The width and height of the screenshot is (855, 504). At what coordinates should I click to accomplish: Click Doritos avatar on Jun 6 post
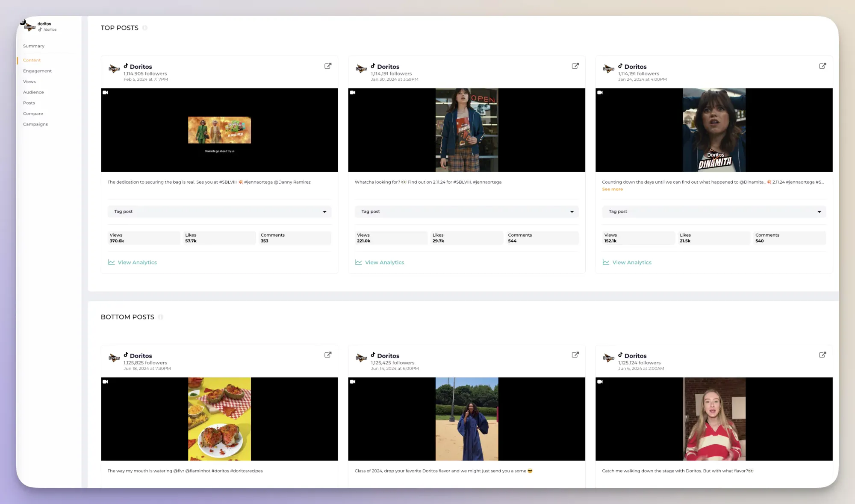[x=609, y=358]
